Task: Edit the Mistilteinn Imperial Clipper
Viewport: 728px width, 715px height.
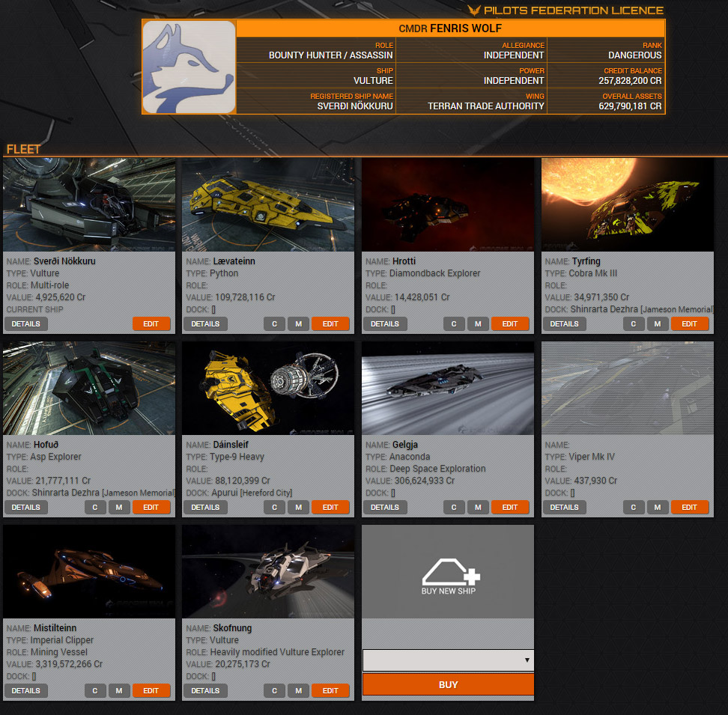Action: 151,690
